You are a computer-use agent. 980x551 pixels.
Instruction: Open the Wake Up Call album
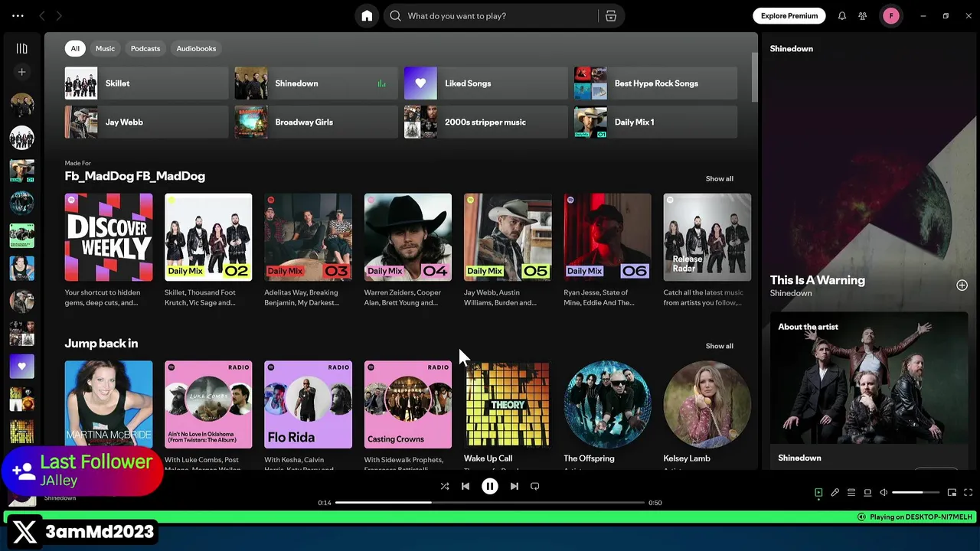click(x=508, y=415)
